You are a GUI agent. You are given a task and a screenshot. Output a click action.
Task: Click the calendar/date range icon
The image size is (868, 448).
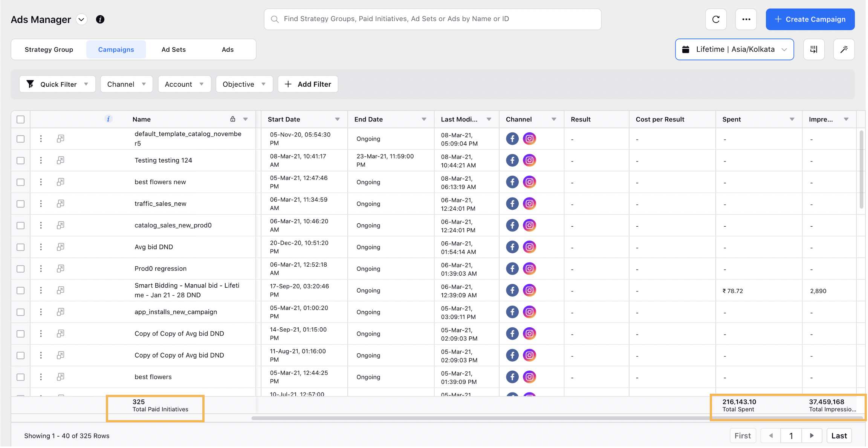[685, 49]
